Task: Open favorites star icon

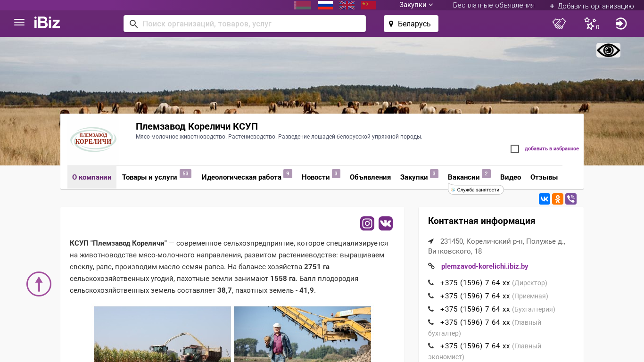Action: 590,24
